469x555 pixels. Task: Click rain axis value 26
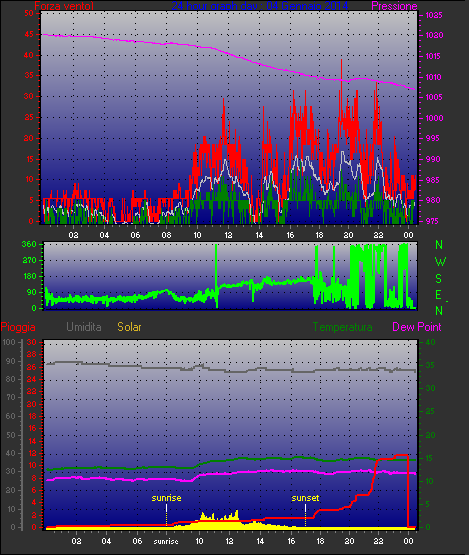[32, 367]
